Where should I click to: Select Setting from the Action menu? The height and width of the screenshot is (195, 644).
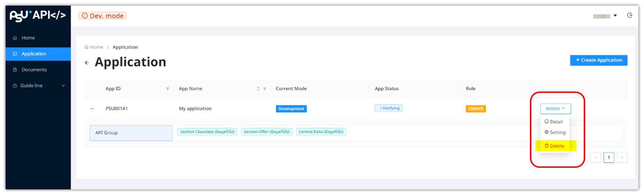point(555,132)
